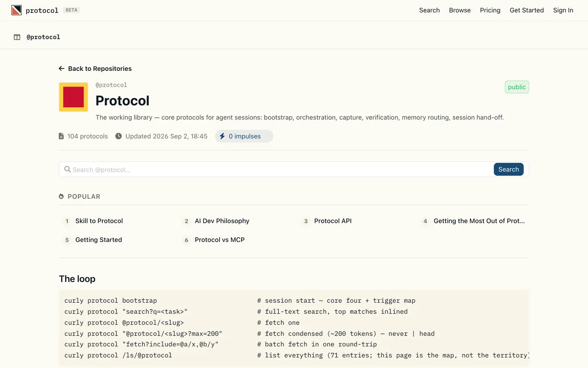The width and height of the screenshot is (588, 368).
Task: Click the lightning bolt impulses icon
Action: tap(222, 136)
